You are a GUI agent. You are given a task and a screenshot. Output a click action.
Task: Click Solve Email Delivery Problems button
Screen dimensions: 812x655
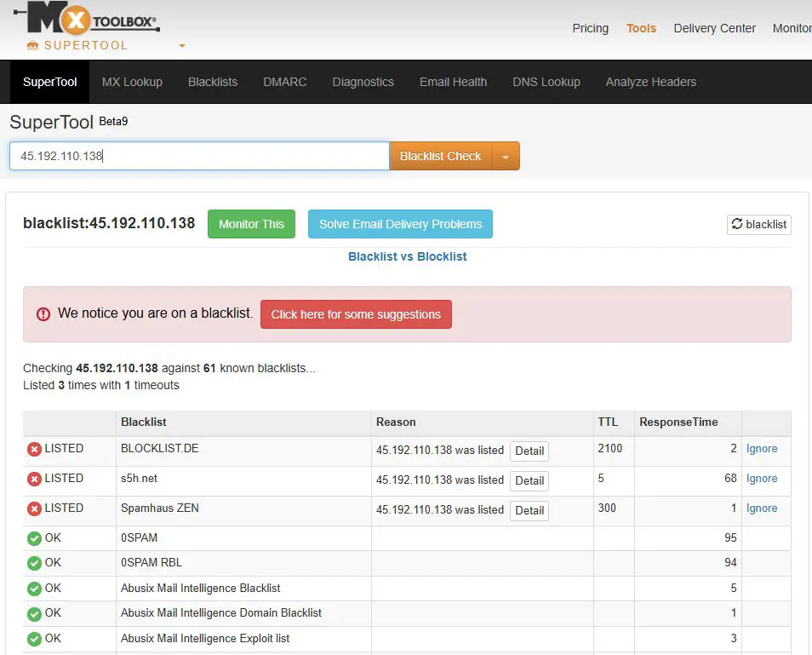[400, 224]
